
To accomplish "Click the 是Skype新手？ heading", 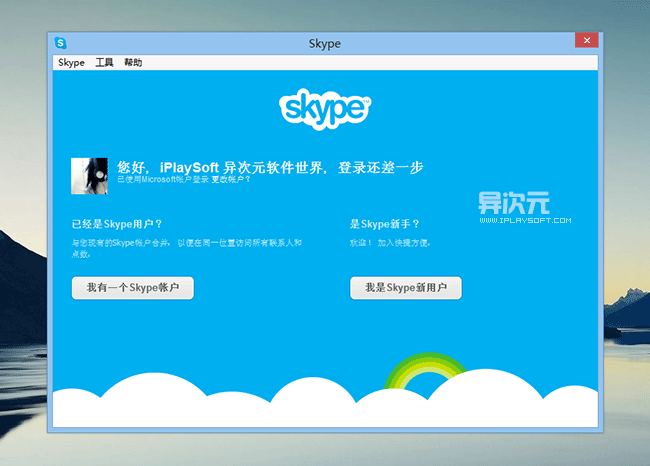I will [x=385, y=224].
